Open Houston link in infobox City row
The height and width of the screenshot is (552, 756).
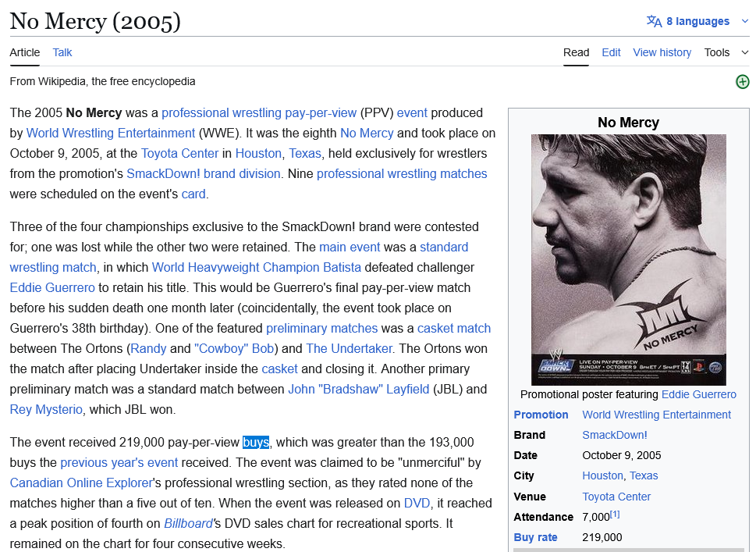pos(602,475)
